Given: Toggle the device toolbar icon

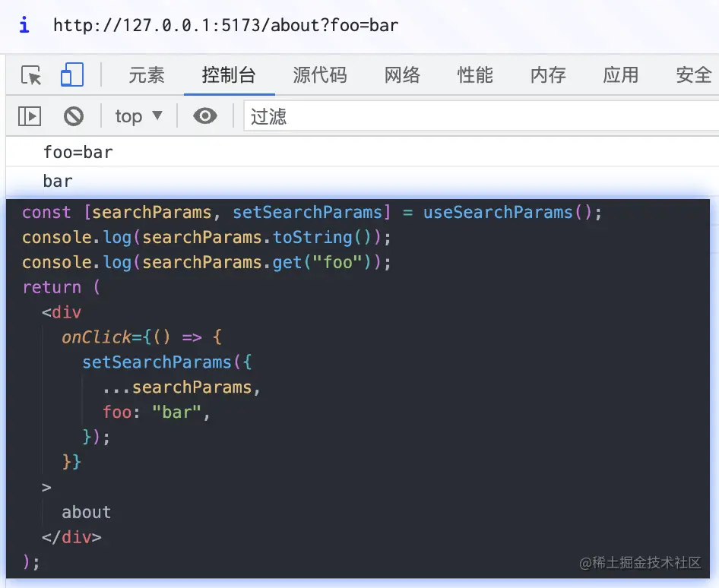Looking at the screenshot, I should pyautogui.click(x=72, y=74).
